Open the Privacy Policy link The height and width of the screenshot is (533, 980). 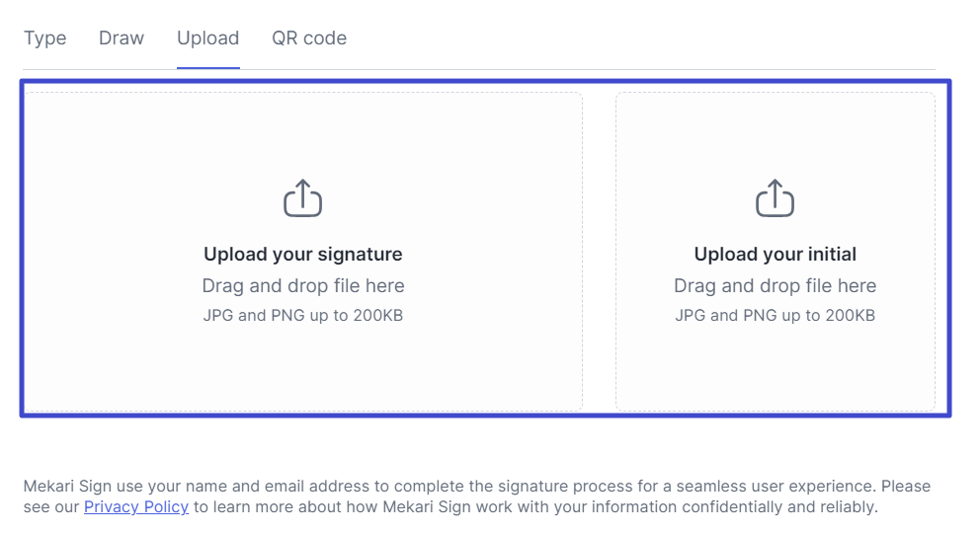point(136,507)
